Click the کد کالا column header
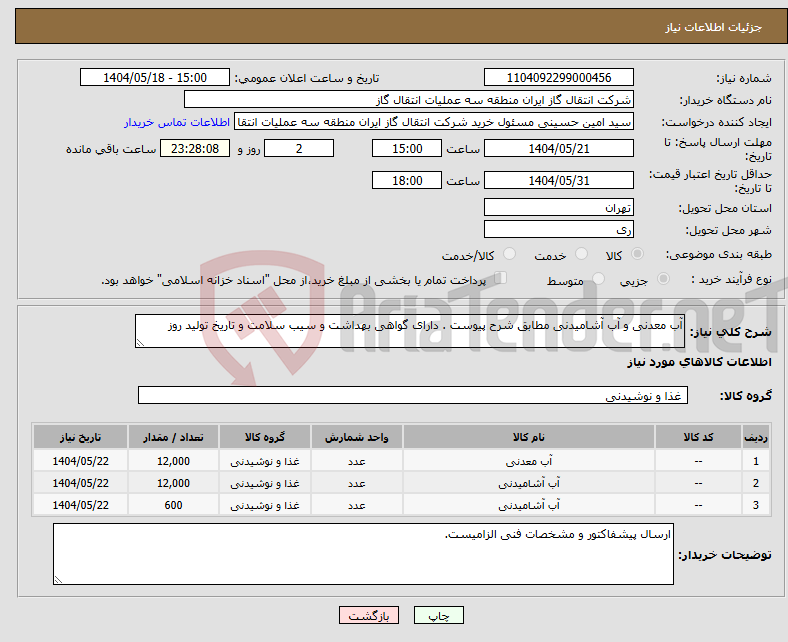Screen dimensions: 788x642 pyautogui.click(x=698, y=437)
